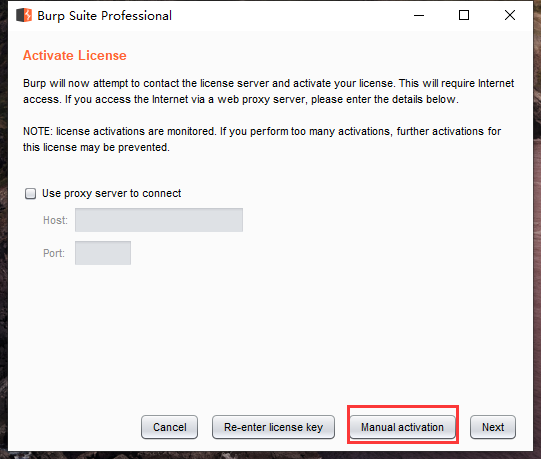541x459 pixels.
Task: Click the "Use proxy server to connect" label text
Action: click(x=111, y=194)
